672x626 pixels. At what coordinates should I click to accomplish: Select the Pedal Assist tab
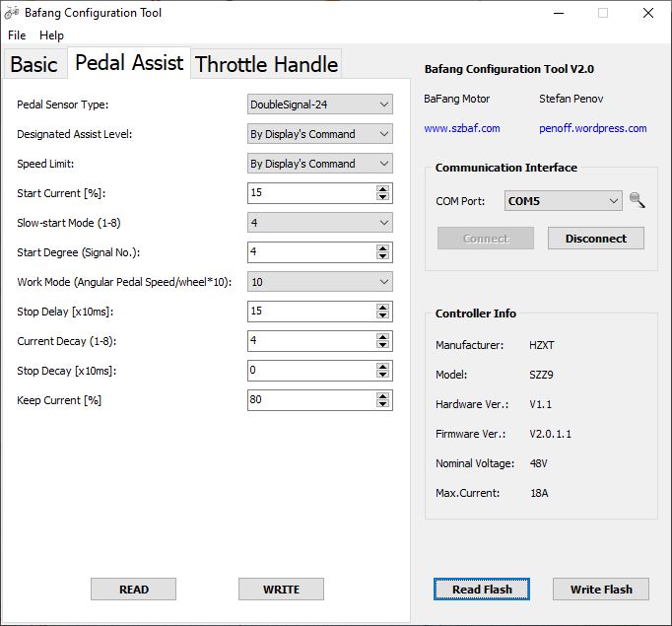[129, 63]
